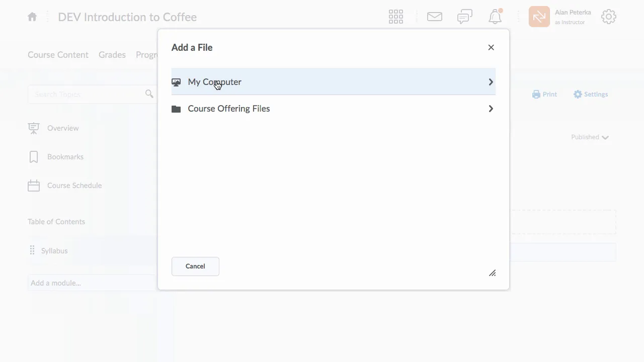The height and width of the screenshot is (362, 644).
Task: Click the role switch avatar icon
Action: 539,17
